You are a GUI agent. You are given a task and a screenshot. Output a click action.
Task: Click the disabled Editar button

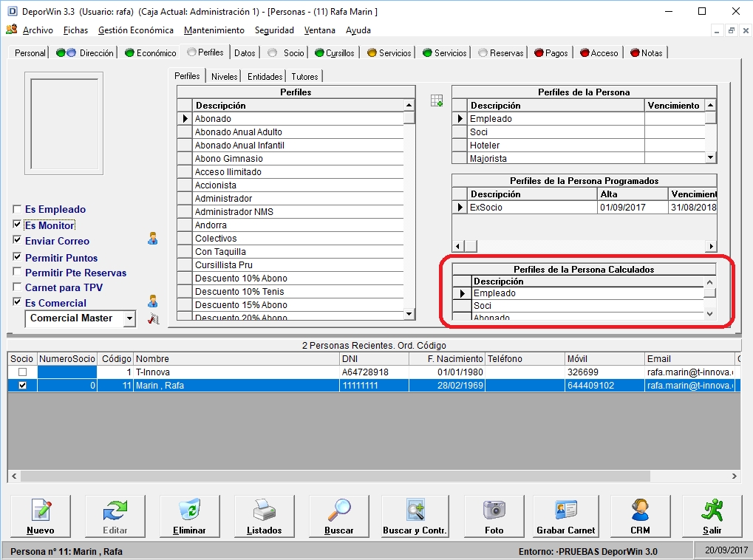tap(115, 516)
